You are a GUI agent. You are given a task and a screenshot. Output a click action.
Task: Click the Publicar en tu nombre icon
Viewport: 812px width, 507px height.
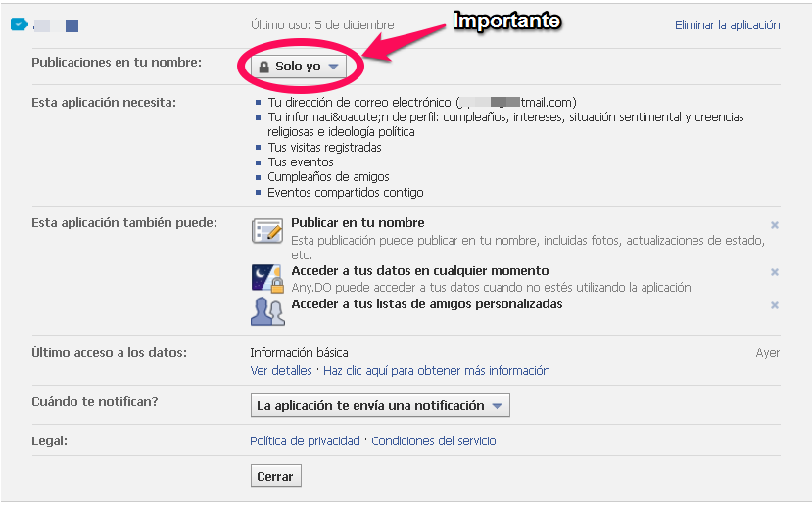pyautogui.click(x=266, y=231)
